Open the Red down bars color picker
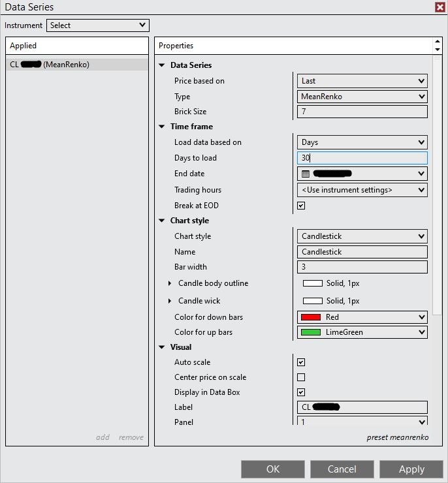The image size is (448, 483). 362,317
